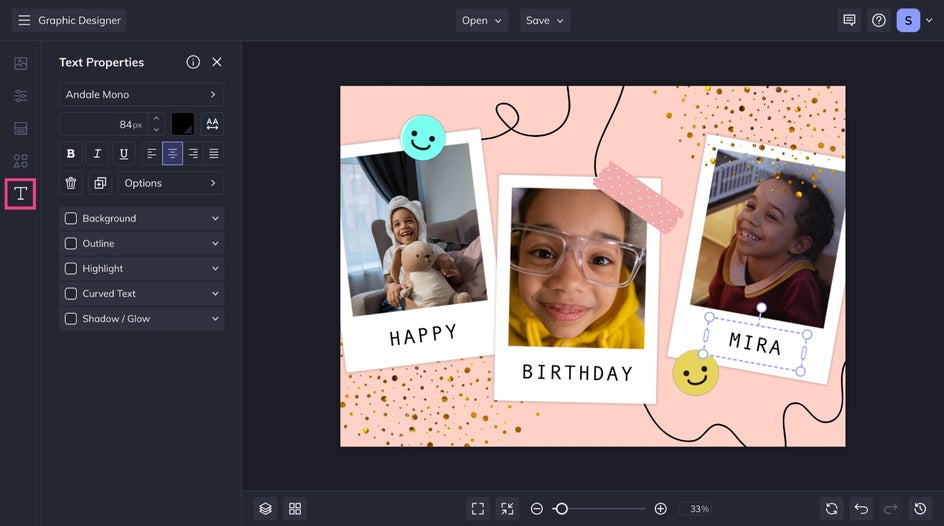Enable the Outline checkbox

click(x=70, y=244)
